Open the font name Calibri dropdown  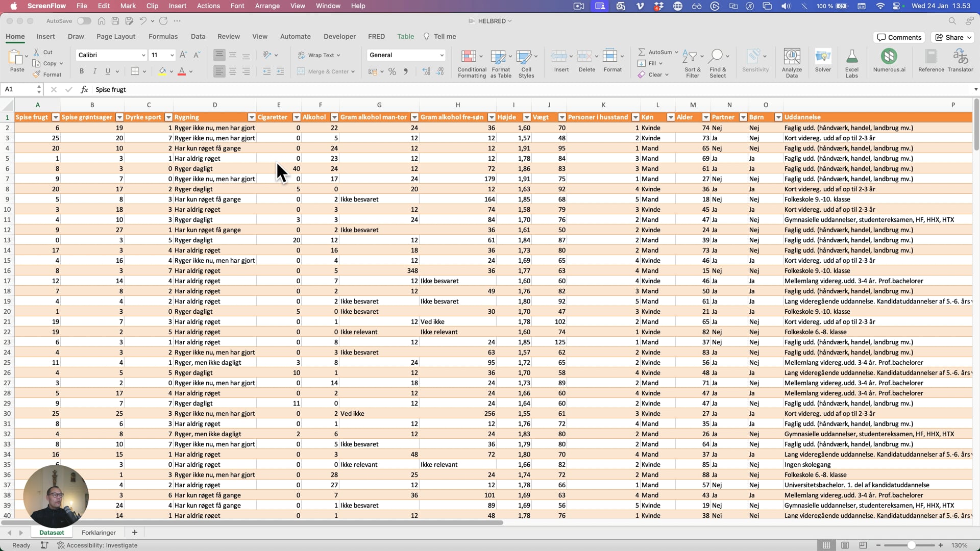143,55
